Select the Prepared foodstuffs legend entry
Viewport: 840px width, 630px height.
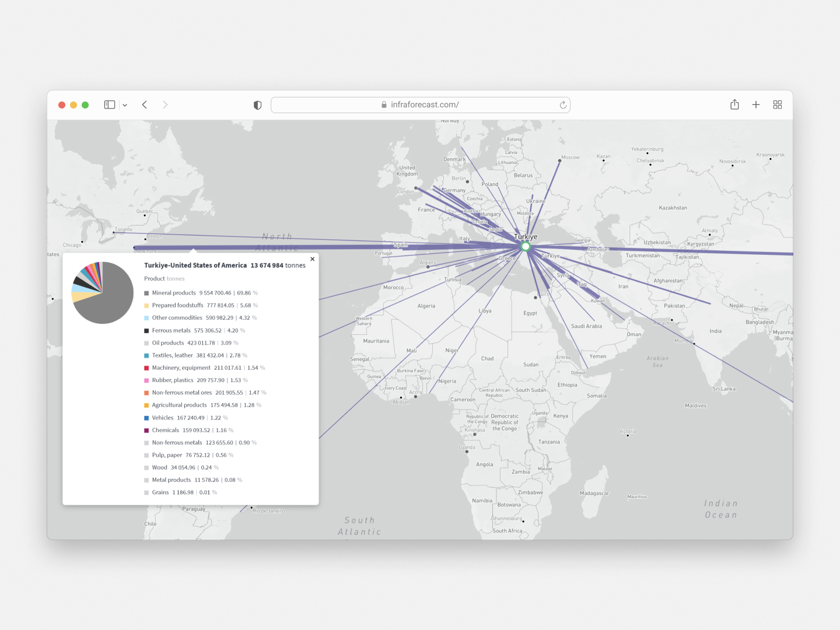(178, 306)
